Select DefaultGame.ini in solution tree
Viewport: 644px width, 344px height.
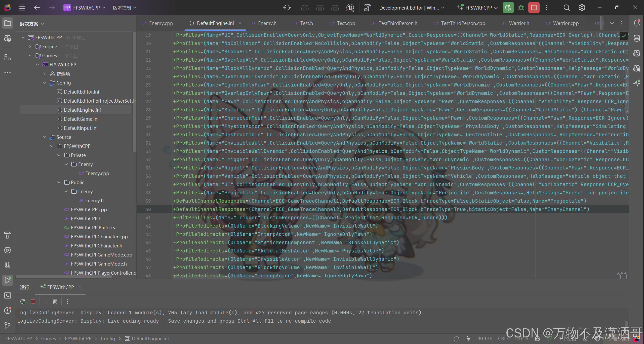click(81, 119)
